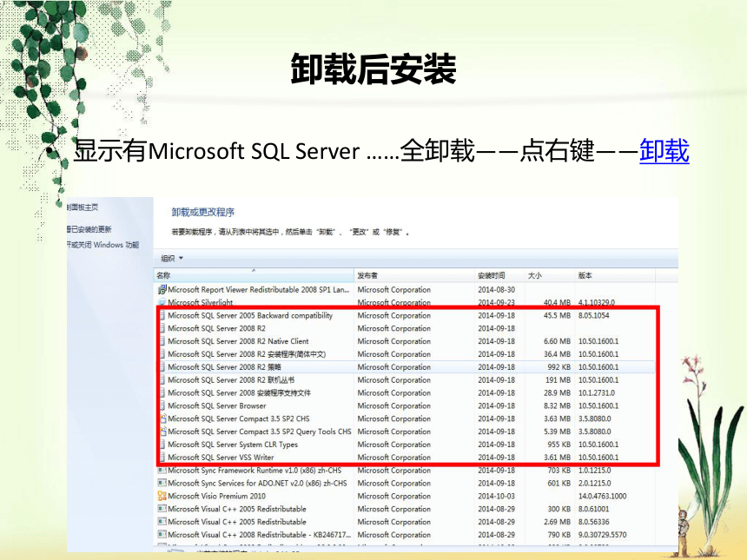
Task: Click the SQL Server System CLR Types icon
Action: (162, 444)
